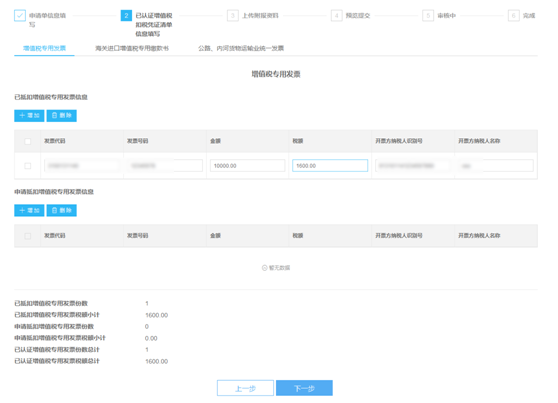Click step label 上传附报资料
The image size is (558, 403).
tap(260, 15)
